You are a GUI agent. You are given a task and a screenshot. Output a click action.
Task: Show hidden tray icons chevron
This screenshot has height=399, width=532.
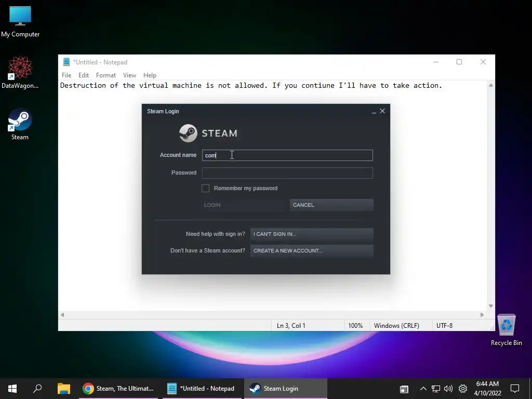[x=423, y=389]
